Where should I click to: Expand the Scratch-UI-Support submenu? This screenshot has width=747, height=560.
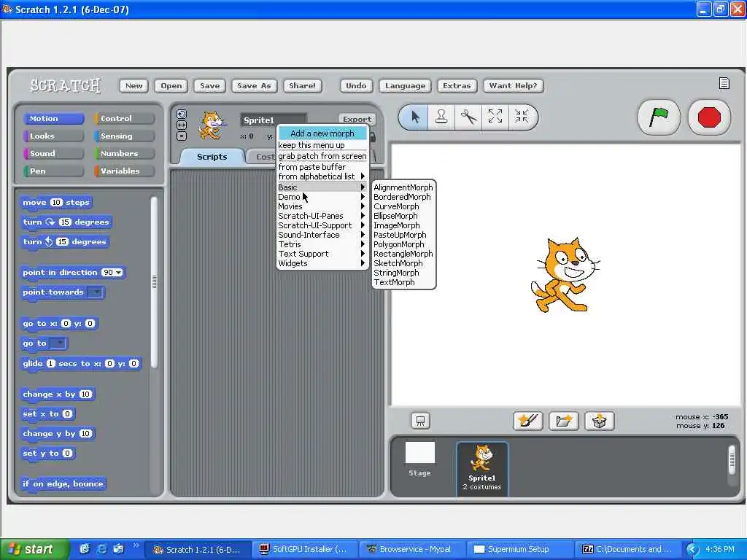click(322, 225)
